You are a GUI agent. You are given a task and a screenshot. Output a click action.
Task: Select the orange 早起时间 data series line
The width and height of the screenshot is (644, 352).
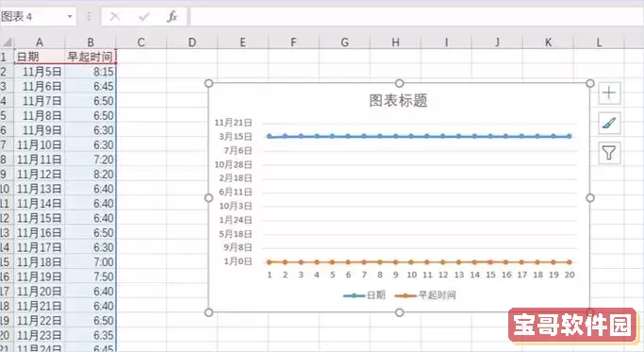[419, 262]
